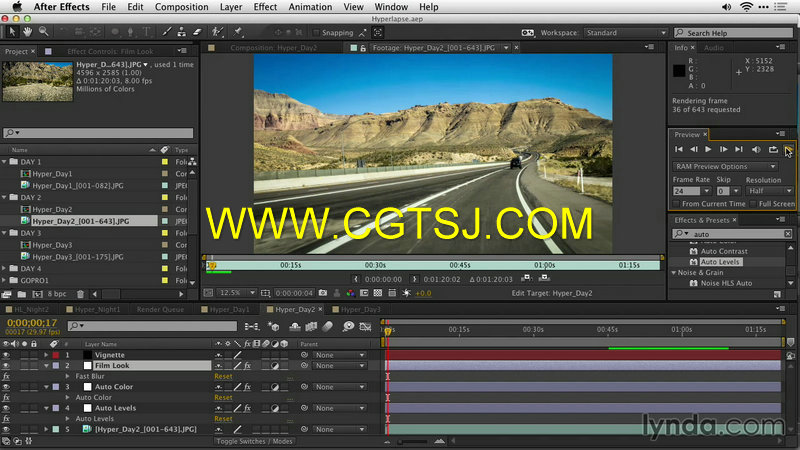Select the Eraser tool
Image resolution: width=800 pixels, height=450 pixels.
[x=197, y=32]
